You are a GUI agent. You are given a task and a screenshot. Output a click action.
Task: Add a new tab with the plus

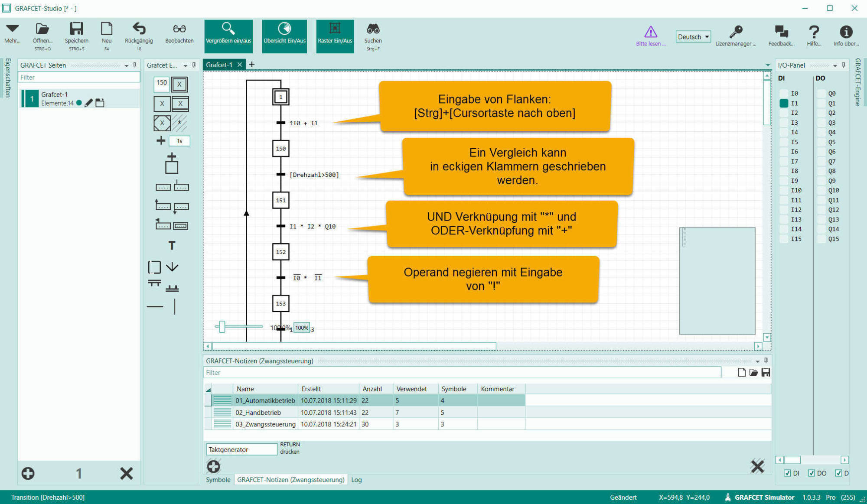tap(251, 65)
